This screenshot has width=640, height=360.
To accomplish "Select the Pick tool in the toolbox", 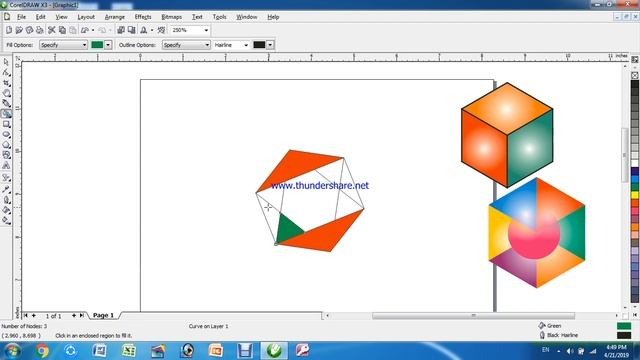I will coord(6,62).
